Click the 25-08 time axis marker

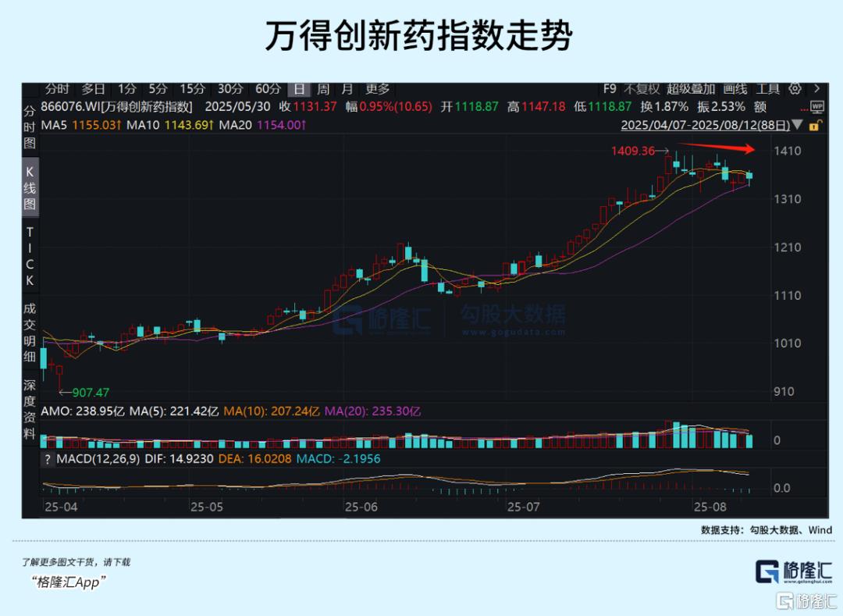[x=710, y=507]
